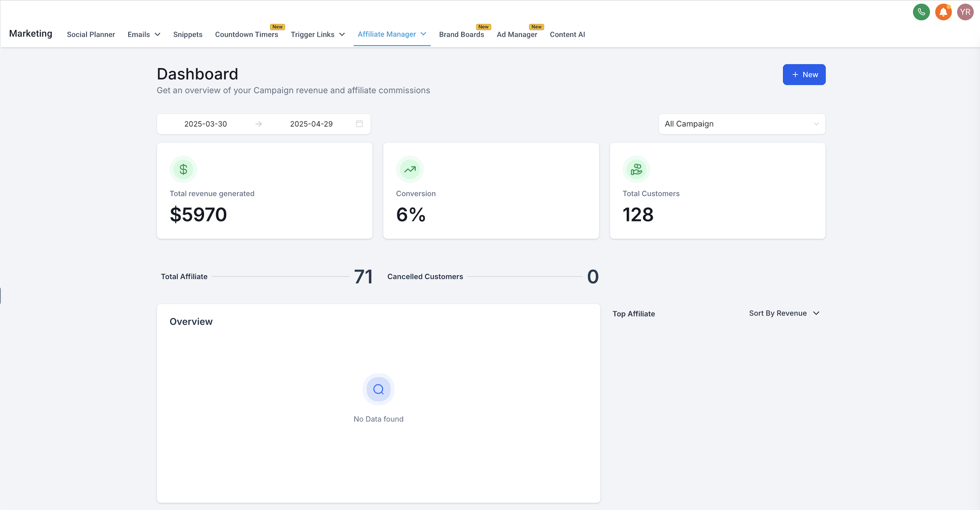Screen dimensions: 980x510
Task: Click the start date 2025-03-30 field
Action: 206,124
